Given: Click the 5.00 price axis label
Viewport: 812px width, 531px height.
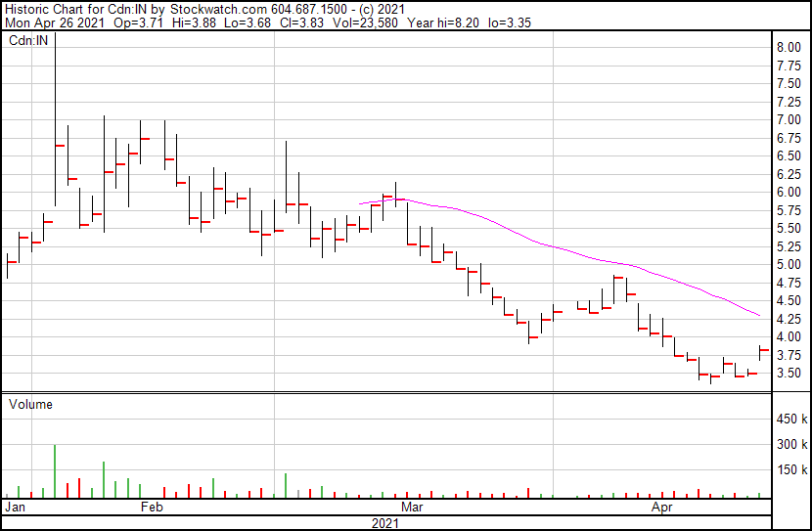Looking at the screenshot, I should (789, 265).
